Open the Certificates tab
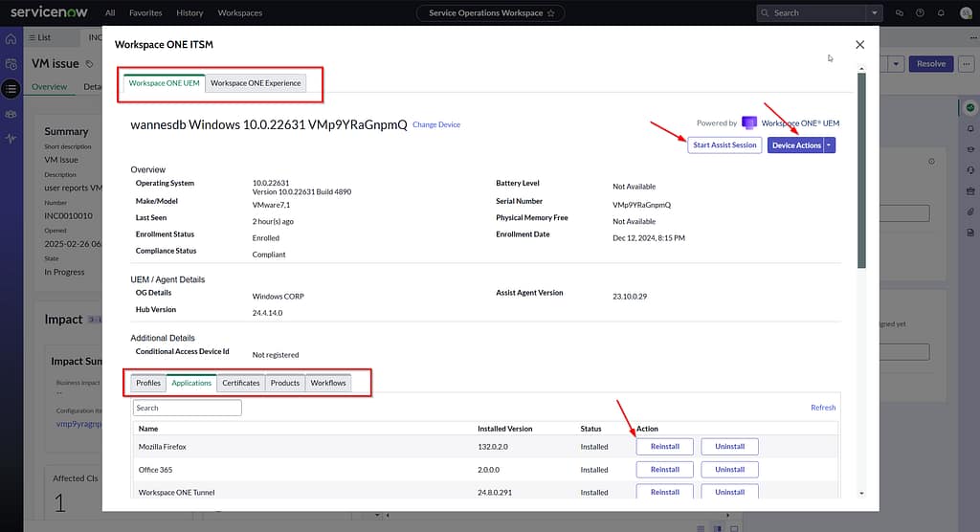Viewport: 980px width, 532px height. 240,384
